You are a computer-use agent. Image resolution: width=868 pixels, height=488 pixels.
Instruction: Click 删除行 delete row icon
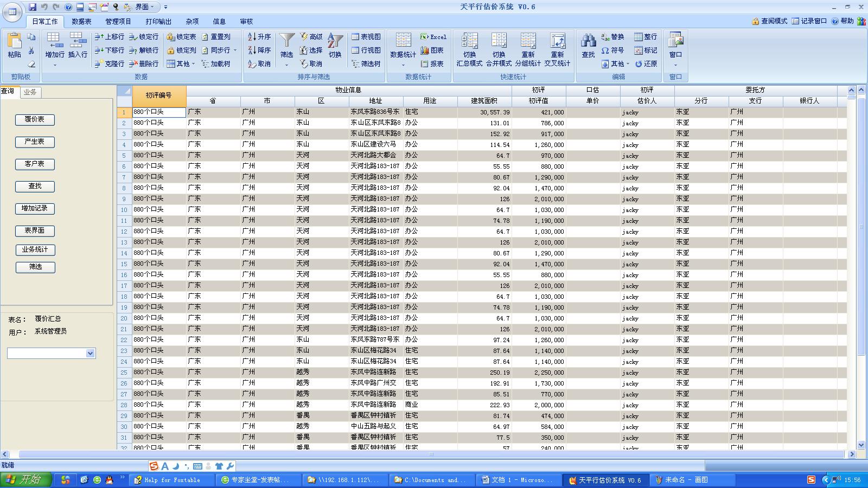(x=144, y=64)
